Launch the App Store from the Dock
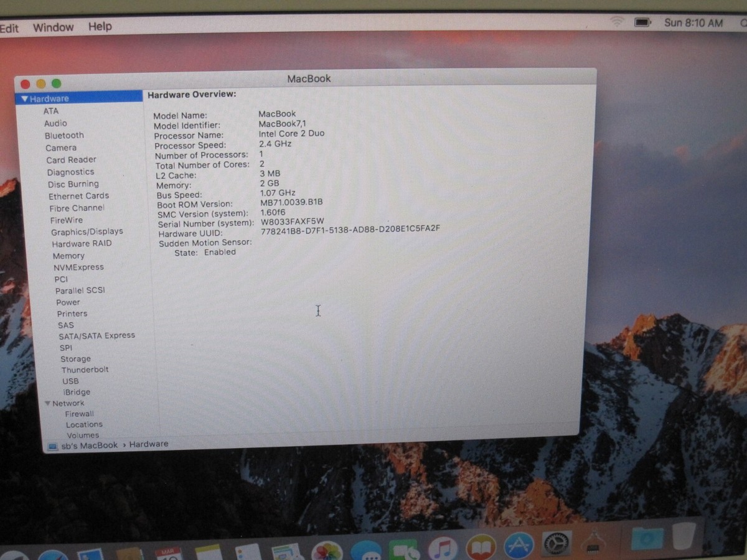 point(517,544)
